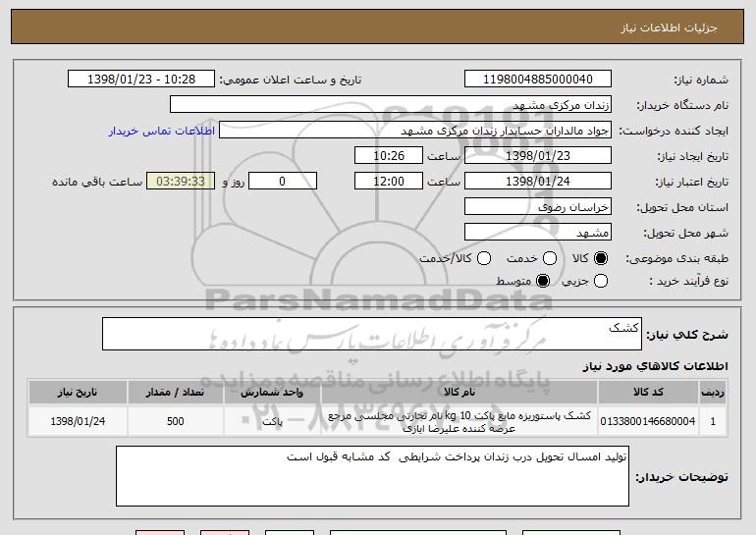The image size is (756, 535).
Task: Click the کد کالا column header
Action: pyautogui.click(x=648, y=393)
